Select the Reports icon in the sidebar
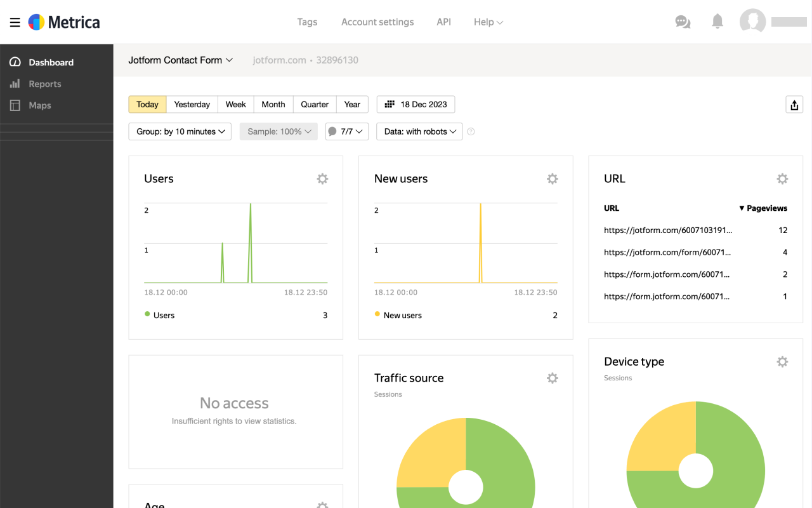The height and width of the screenshot is (508, 812). click(x=14, y=83)
